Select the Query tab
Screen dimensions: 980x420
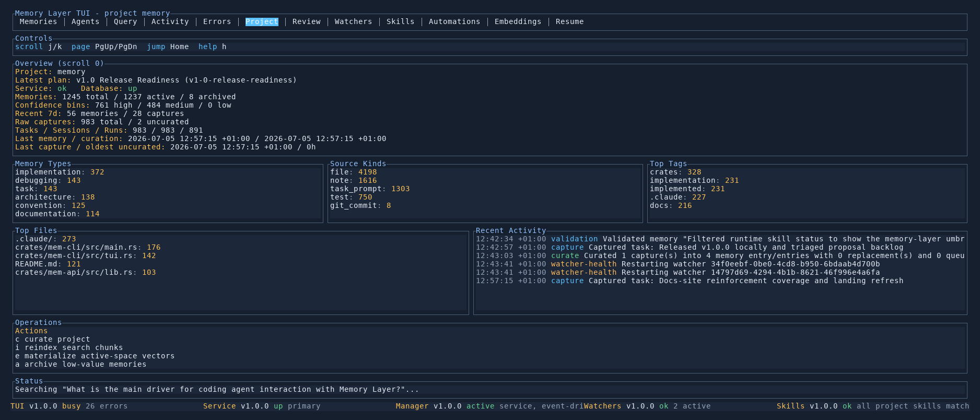click(125, 21)
